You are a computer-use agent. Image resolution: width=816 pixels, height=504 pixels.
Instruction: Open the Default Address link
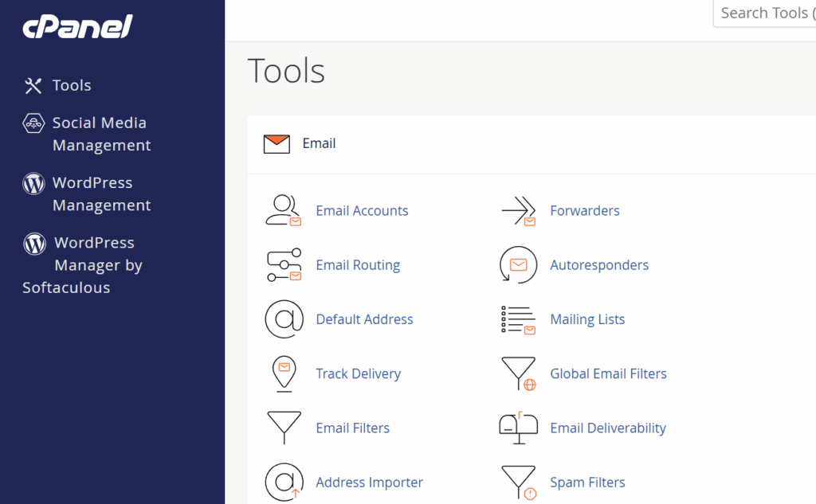pos(364,319)
